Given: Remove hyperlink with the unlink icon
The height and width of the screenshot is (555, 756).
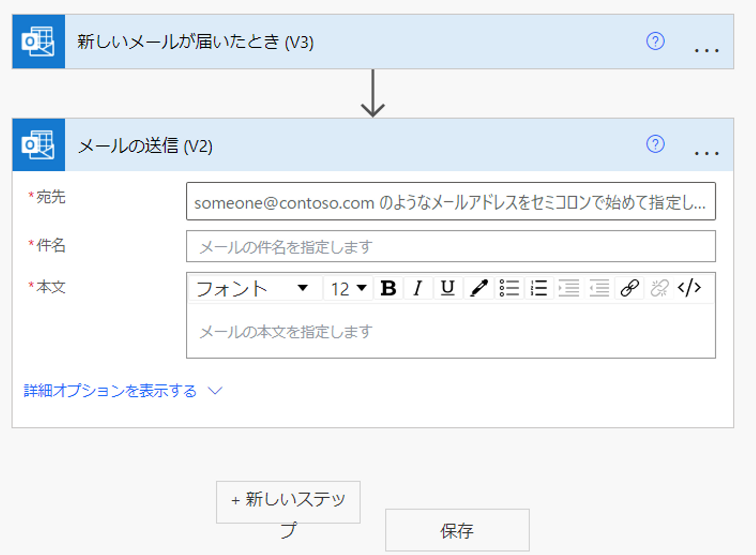Looking at the screenshot, I should pos(659,288).
